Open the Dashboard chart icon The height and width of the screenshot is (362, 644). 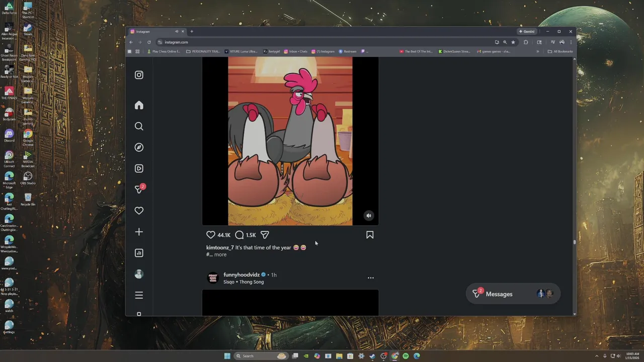139,253
